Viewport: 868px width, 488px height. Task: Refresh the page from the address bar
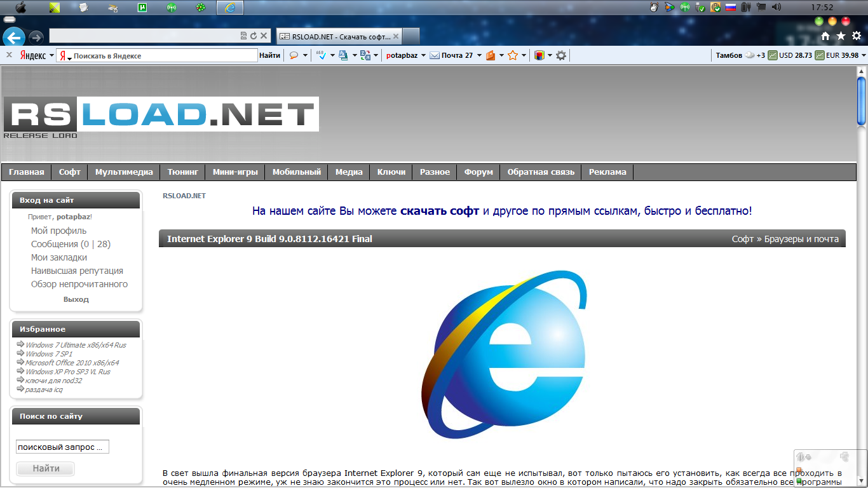tap(254, 36)
